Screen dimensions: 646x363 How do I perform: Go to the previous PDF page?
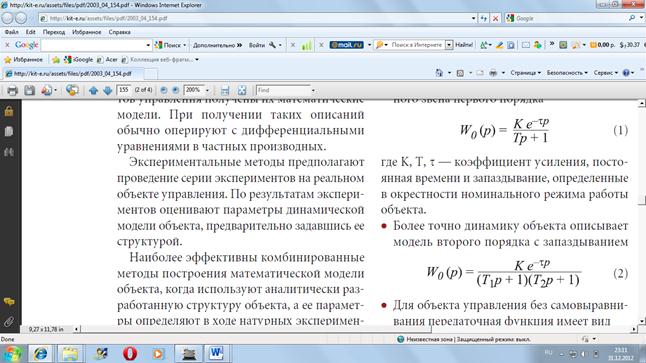[94, 90]
